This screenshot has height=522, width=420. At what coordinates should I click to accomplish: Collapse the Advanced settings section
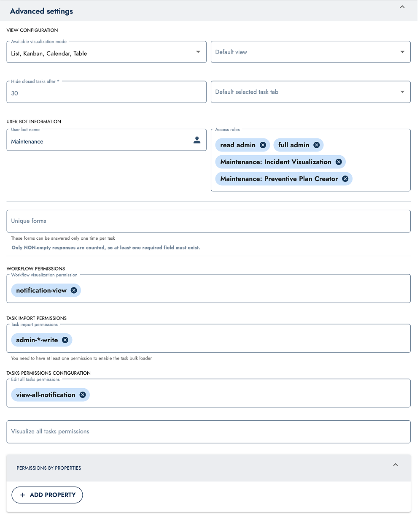tap(402, 7)
